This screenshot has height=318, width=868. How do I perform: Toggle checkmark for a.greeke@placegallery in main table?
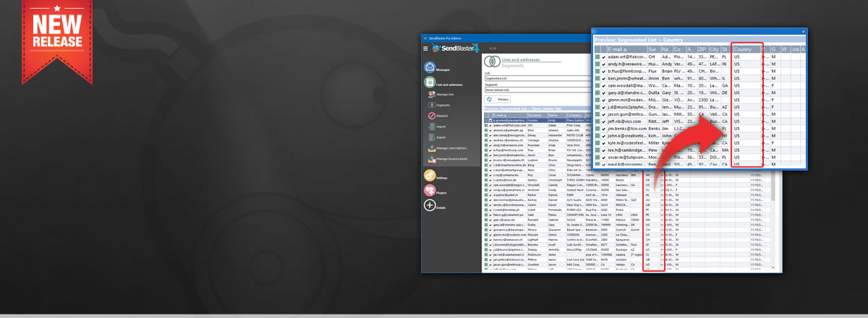[x=490, y=121]
